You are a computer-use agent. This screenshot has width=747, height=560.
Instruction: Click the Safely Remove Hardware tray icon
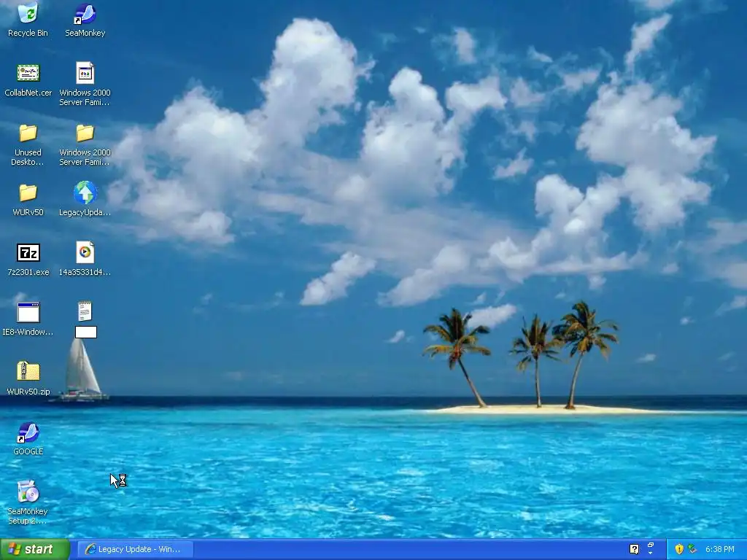692,549
